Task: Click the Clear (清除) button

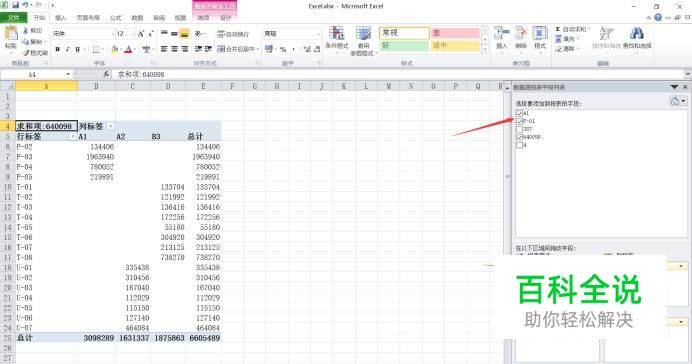Action: click(x=568, y=49)
